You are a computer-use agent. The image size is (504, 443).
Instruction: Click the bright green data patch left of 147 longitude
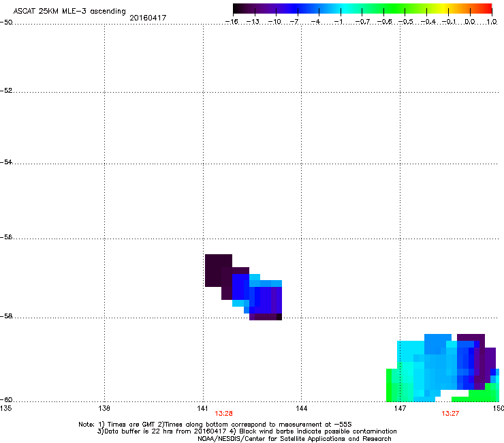(389, 385)
